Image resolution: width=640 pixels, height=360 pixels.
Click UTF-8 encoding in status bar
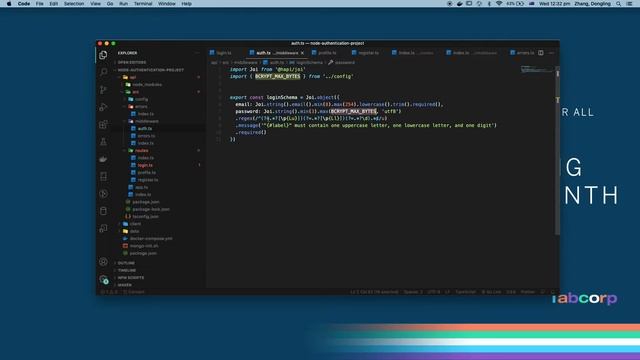[433, 292]
